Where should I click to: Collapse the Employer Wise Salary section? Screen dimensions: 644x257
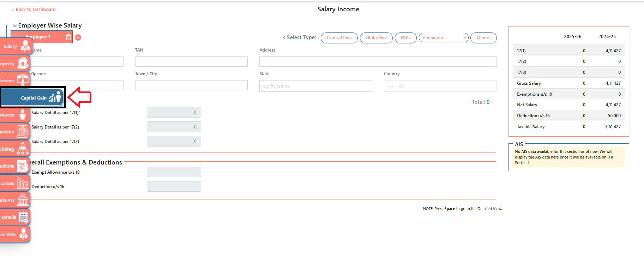(15, 25)
